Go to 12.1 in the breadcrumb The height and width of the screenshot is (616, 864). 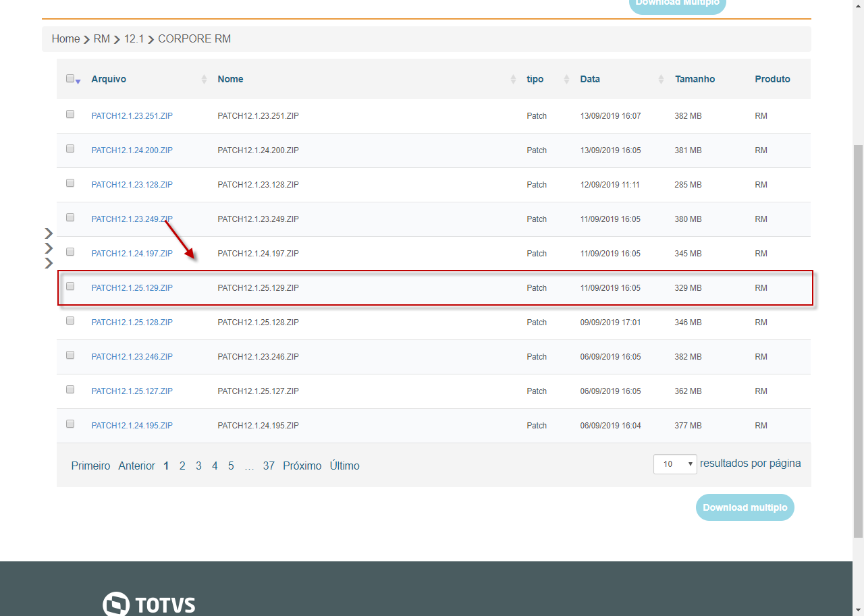134,39
